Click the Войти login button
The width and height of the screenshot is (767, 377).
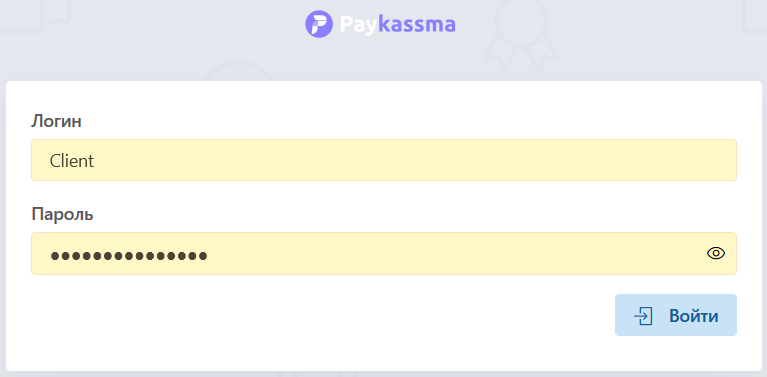point(676,315)
